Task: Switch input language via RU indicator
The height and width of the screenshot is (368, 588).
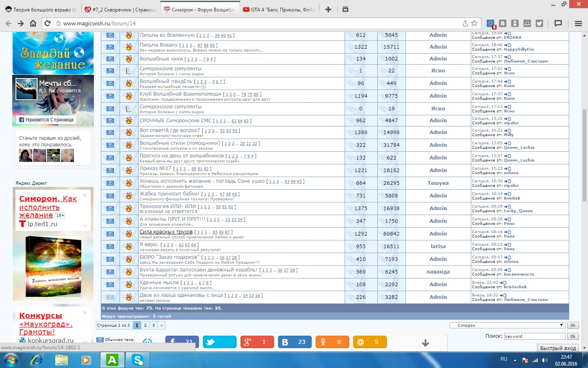Action: click(504, 359)
